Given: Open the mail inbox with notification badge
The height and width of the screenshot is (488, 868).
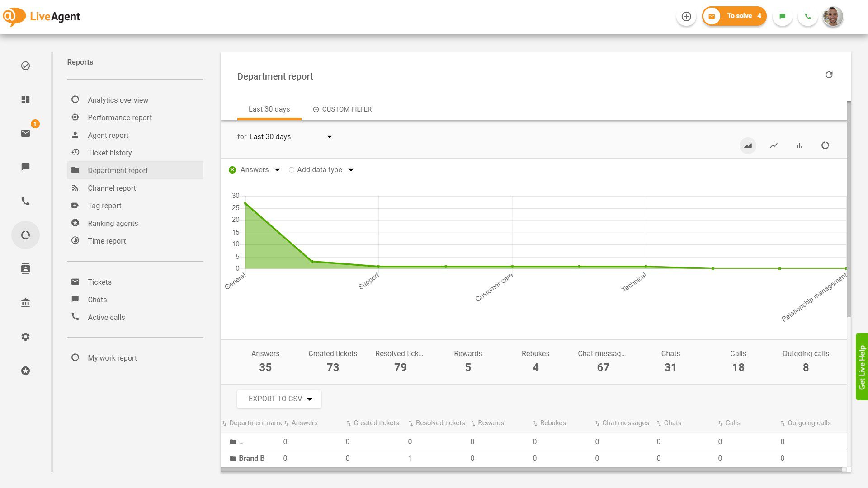Looking at the screenshot, I should 25,133.
